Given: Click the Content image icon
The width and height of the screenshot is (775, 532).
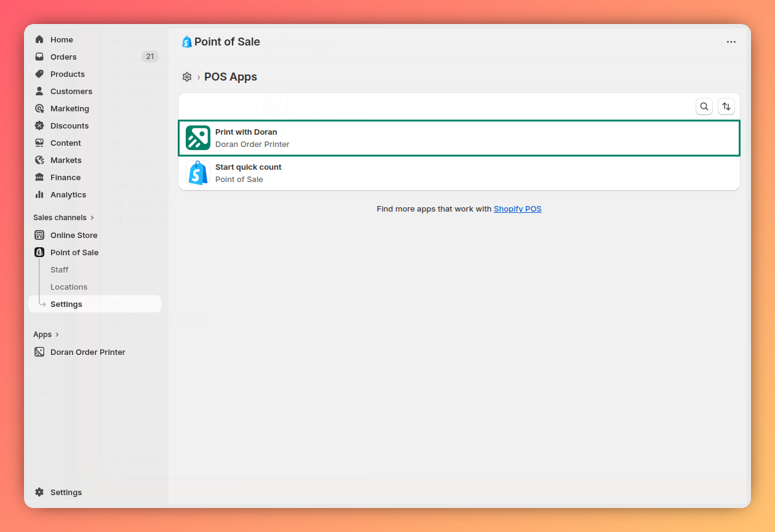Looking at the screenshot, I should coord(39,143).
